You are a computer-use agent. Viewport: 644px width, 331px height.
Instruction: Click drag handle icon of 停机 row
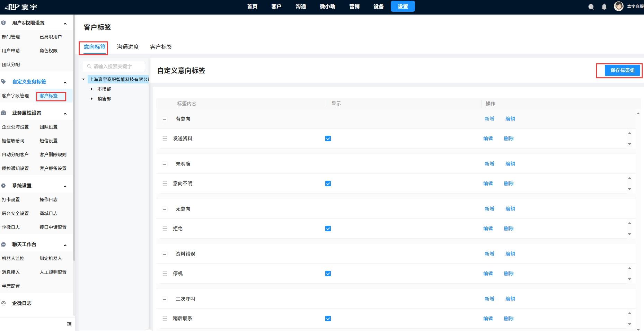[x=165, y=274]
